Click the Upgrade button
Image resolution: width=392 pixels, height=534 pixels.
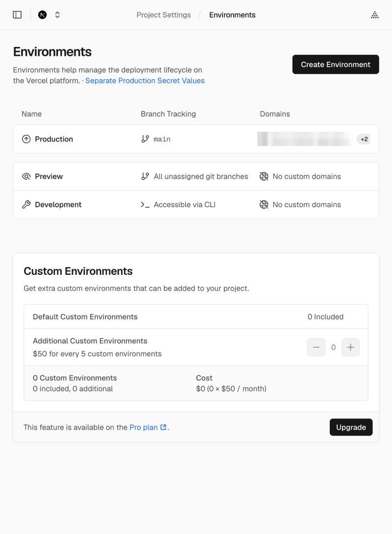click(351, 427)
